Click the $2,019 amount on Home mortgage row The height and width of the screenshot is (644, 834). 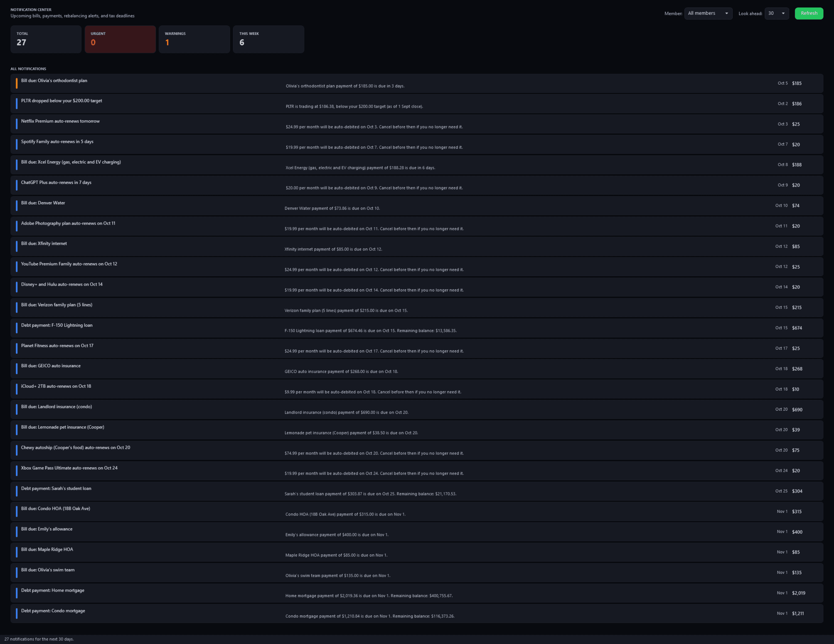point(798,593)
